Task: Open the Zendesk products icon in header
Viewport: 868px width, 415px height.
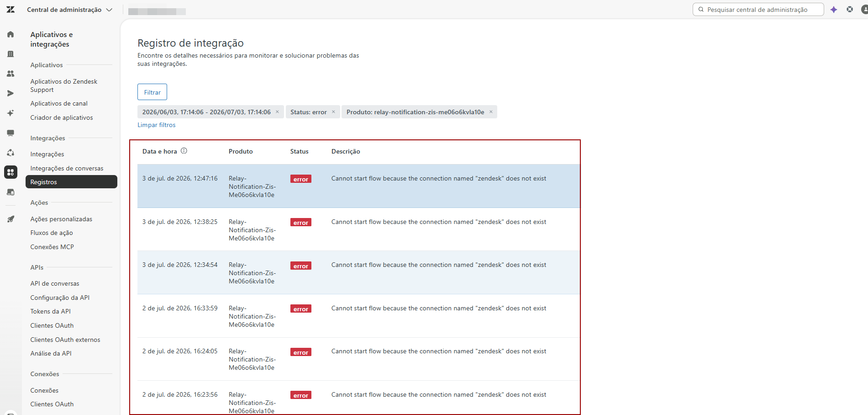Action: tap(850, 9)
